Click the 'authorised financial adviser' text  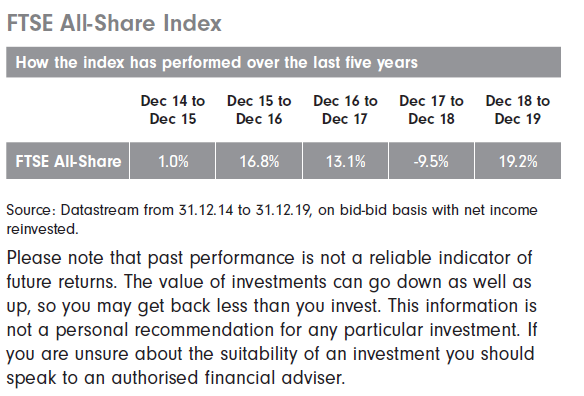pyautogui.click(x=228, y=378)
